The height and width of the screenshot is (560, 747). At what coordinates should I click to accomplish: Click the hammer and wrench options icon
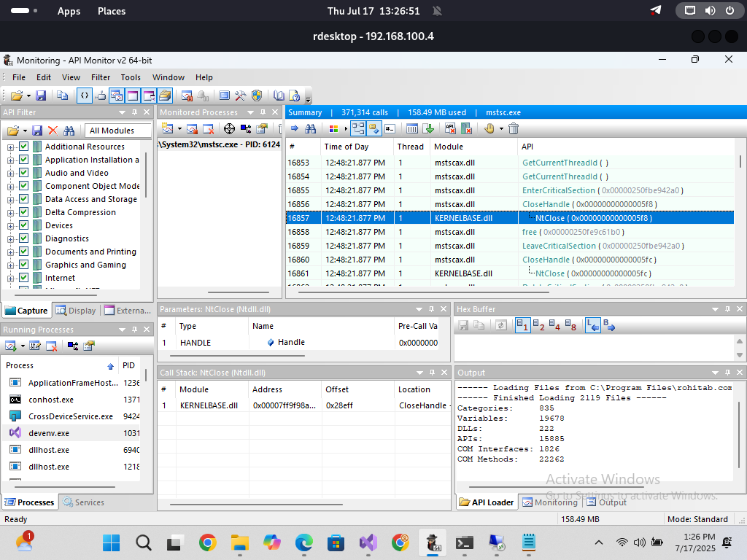tap(241, 96)
